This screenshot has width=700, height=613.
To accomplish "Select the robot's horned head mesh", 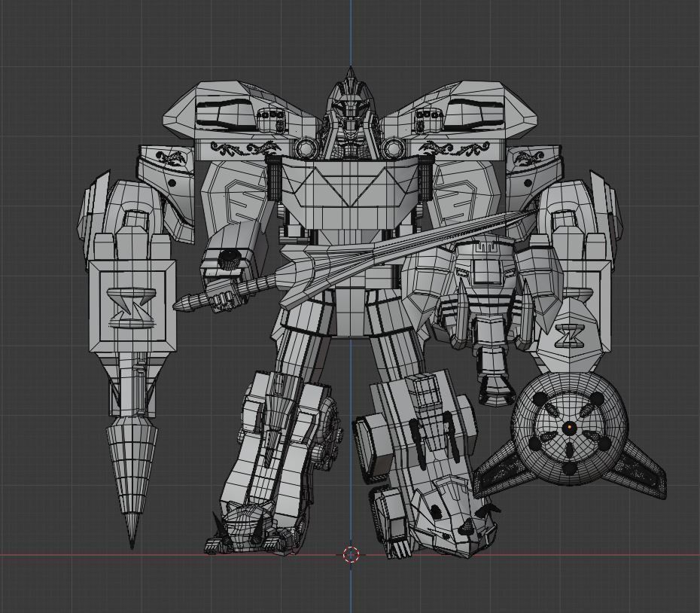I will 351,114.
